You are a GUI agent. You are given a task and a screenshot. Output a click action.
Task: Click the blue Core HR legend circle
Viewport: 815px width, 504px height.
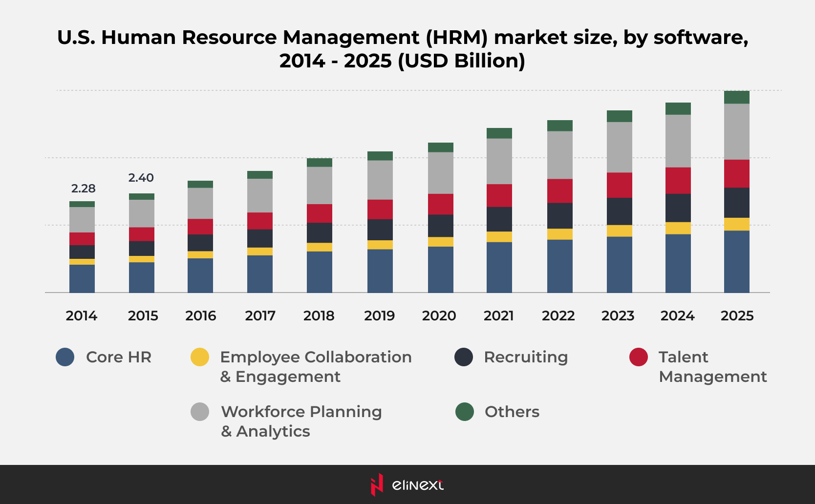point(65,357)
